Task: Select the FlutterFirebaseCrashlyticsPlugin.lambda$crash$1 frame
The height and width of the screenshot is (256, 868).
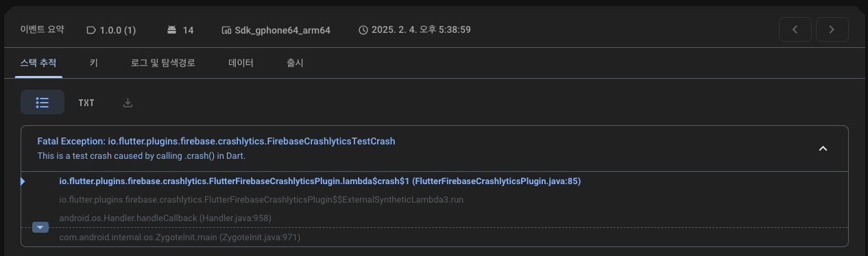Action: [x=320, y=181]
